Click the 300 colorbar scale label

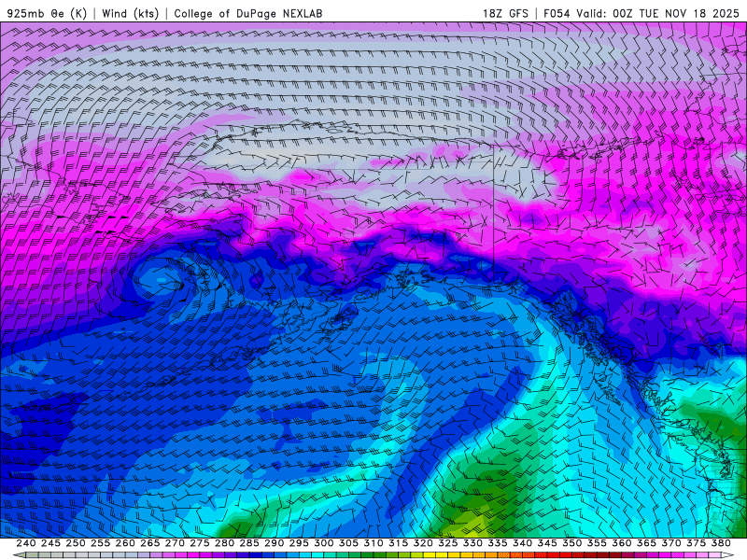tap(323, 543)
